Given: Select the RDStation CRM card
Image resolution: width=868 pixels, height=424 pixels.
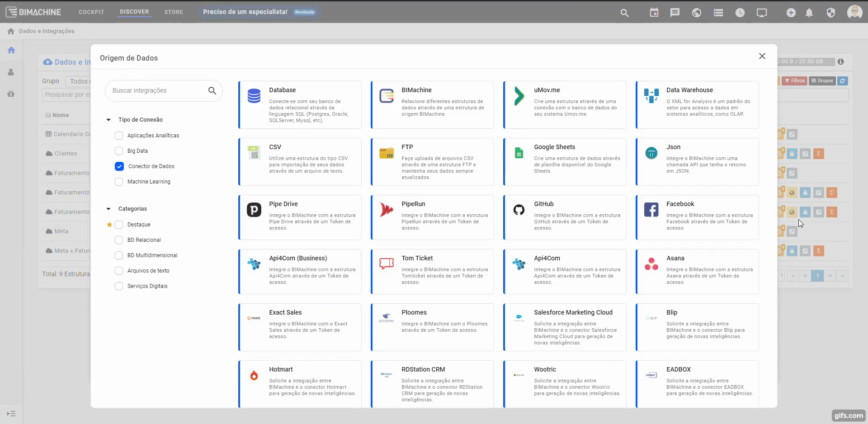Looking at the screenshot, I should click(432, 384).
